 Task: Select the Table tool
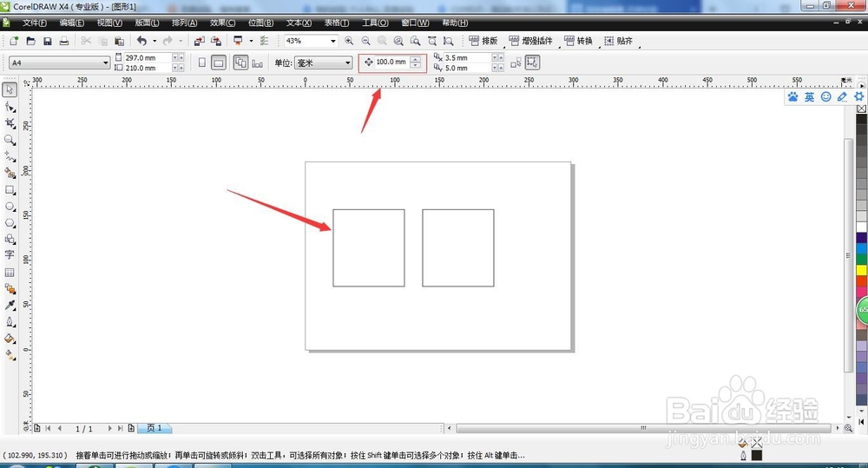(10, 272)
